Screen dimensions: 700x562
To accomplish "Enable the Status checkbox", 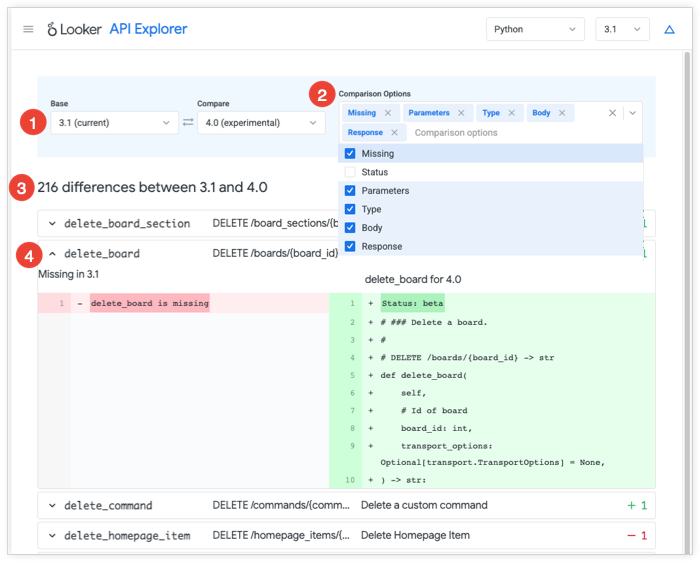I will tap(350, 172).
